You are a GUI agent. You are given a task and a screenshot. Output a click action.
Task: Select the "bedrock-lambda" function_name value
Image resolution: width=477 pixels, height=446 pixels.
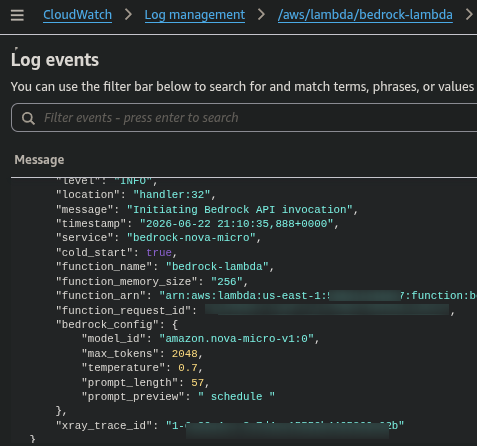(217, 267)
